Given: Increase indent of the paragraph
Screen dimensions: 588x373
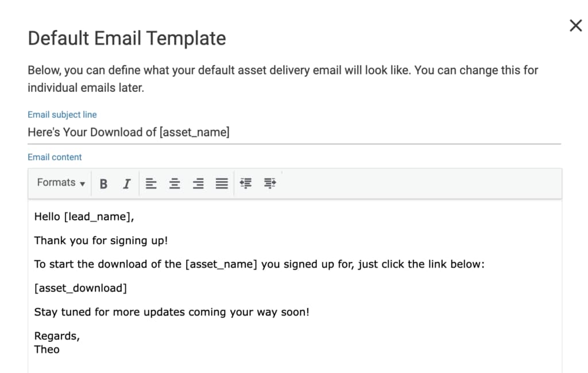Looking at the screenshot, I should 270,183.
